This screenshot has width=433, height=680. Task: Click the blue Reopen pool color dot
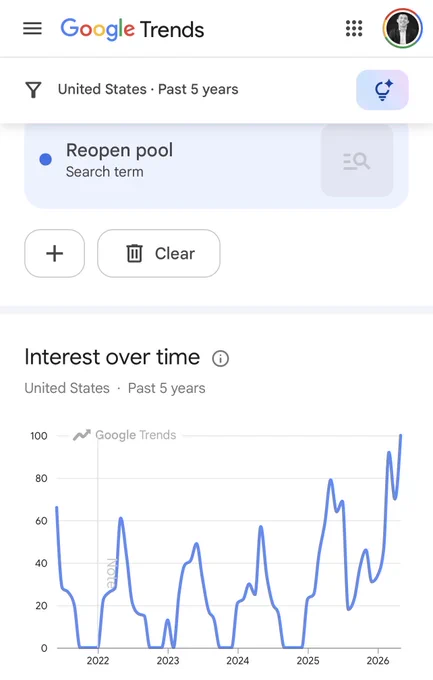tap(46, 160)
